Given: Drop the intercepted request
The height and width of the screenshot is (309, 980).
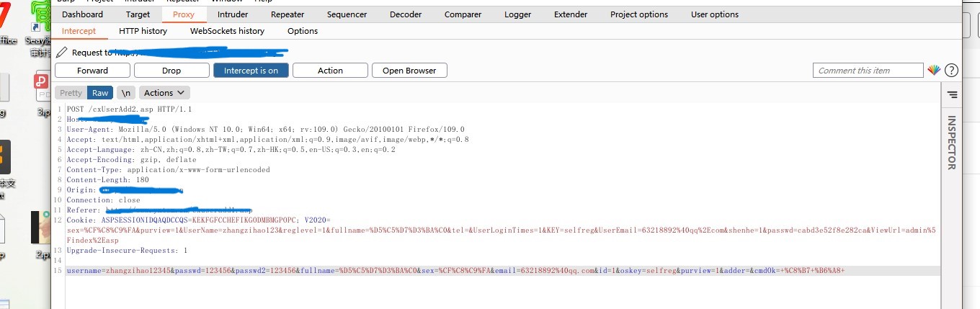Looking at the screenshot, I should point(171,71).
